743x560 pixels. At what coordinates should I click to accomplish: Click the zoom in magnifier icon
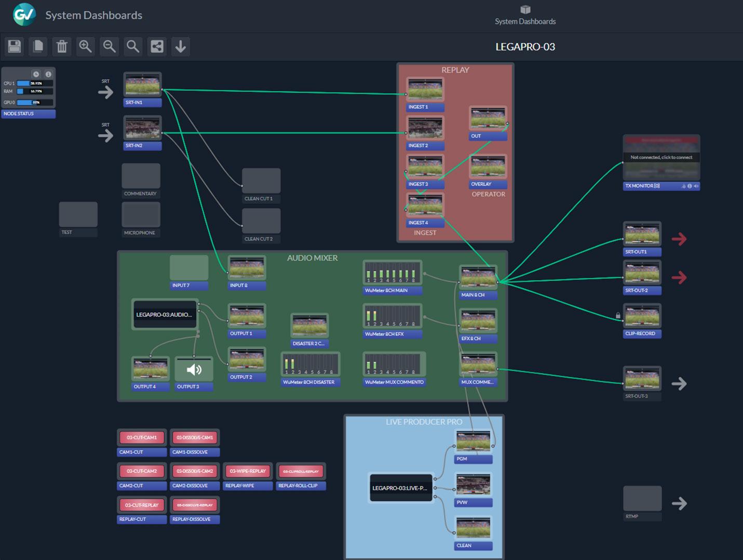[86, 47]
